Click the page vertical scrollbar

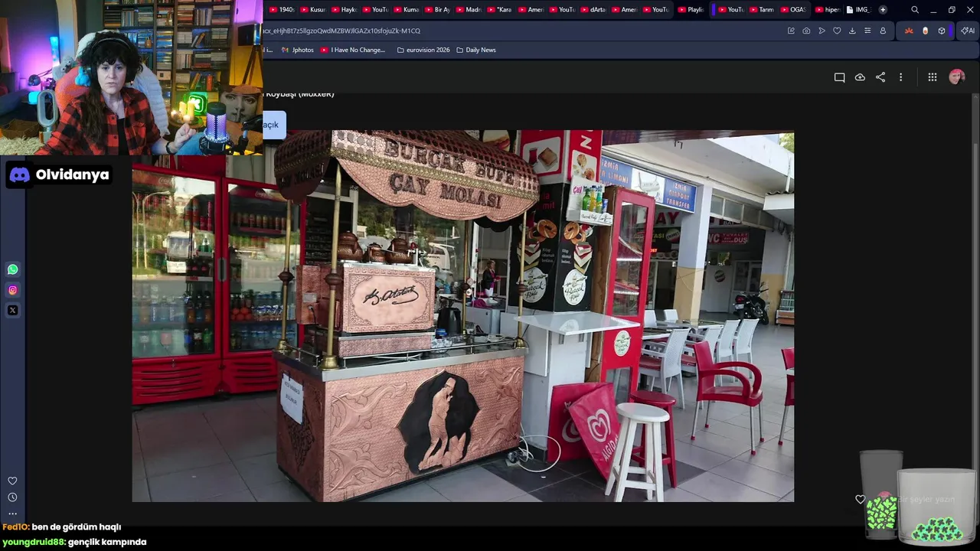tap(975, 306)
